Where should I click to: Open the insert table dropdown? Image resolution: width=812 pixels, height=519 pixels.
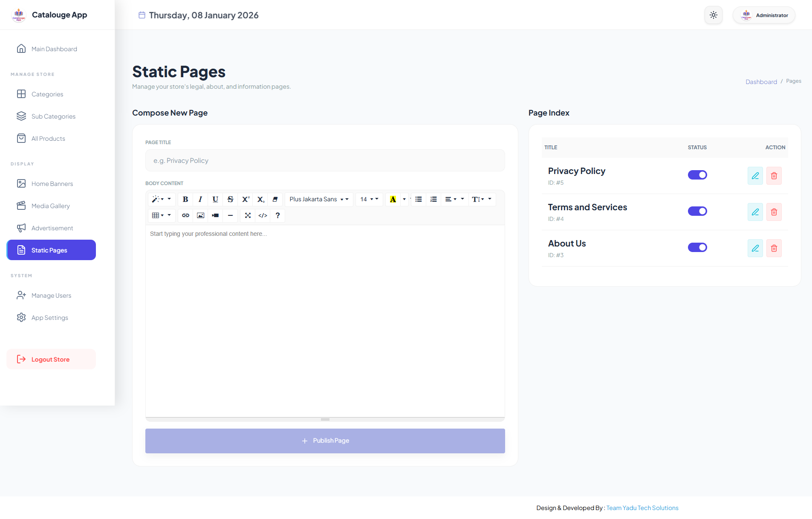[x=162, y=215]
